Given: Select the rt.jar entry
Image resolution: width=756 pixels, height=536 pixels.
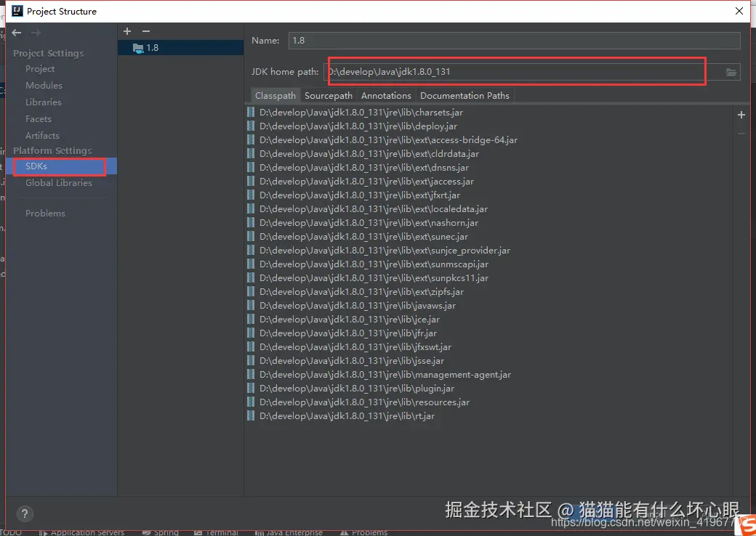Looking at the screenshot, I should 347,416.
